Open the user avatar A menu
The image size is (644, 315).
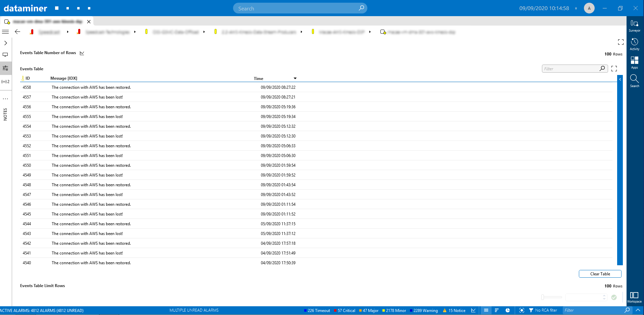coord(589,8)
